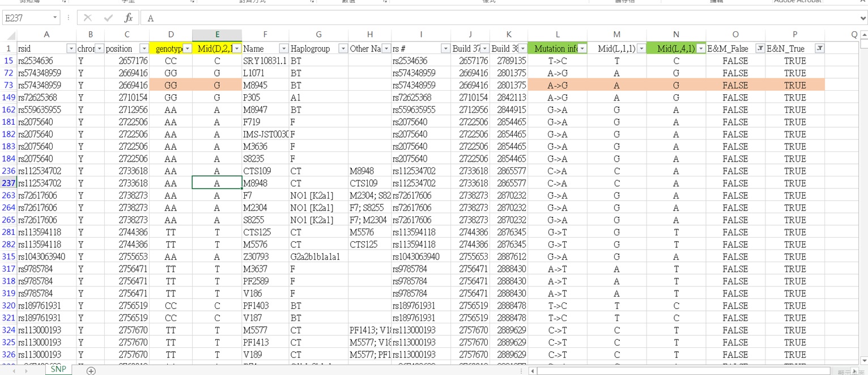Open the Name Box dropdown arrow
Viewport: 868px width, 375px height.
[x=54, y=18]
